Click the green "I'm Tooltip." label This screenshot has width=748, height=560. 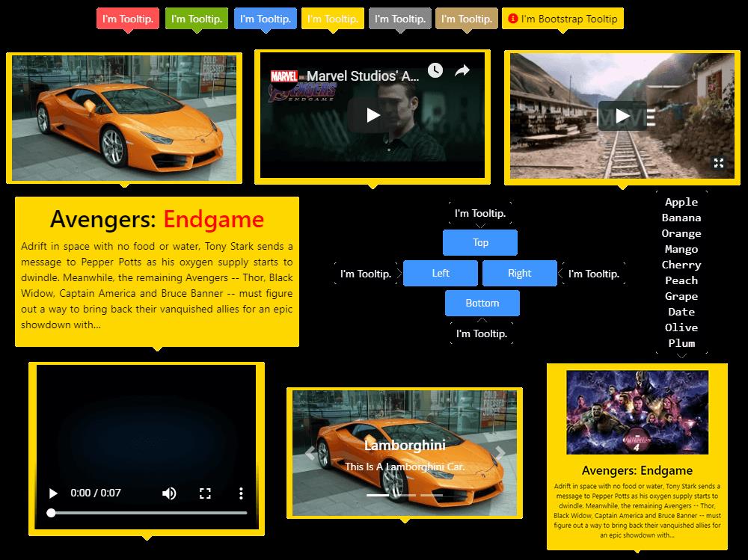[197, 19]
